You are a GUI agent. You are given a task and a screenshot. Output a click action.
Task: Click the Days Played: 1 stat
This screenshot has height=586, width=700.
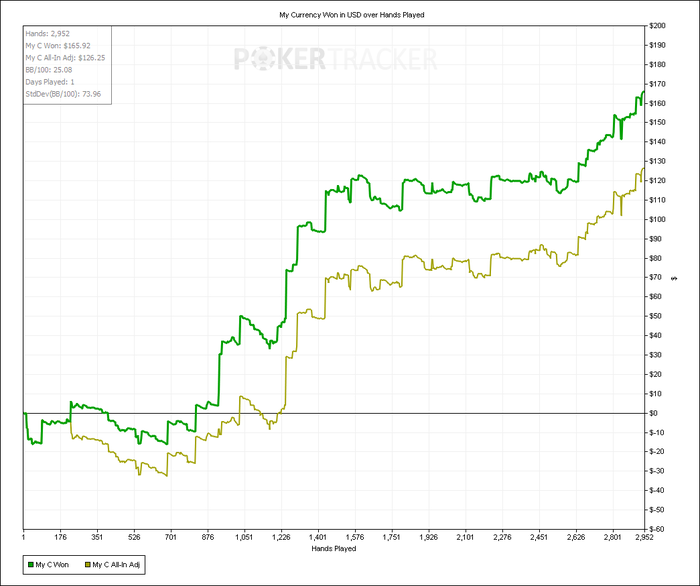50,82
